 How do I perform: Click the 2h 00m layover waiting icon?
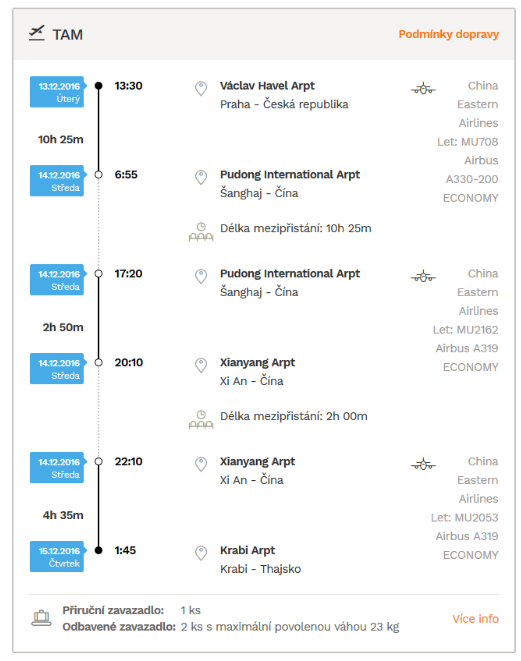201,419
